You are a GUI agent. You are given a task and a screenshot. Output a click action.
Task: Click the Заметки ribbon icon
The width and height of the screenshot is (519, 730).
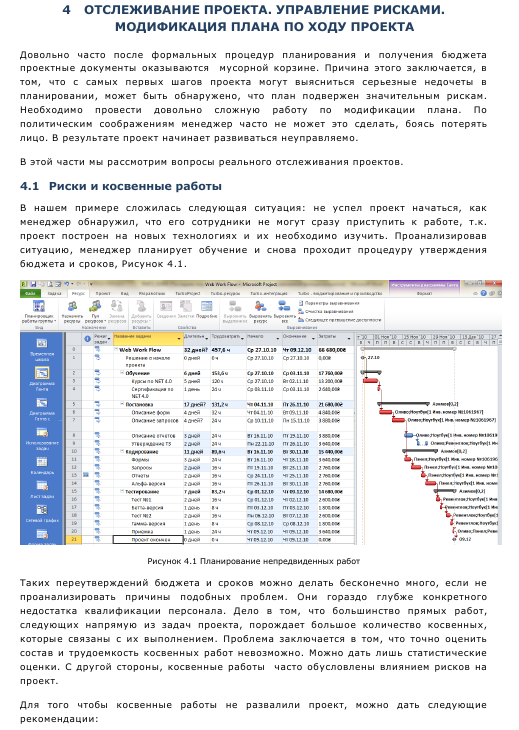186,306
